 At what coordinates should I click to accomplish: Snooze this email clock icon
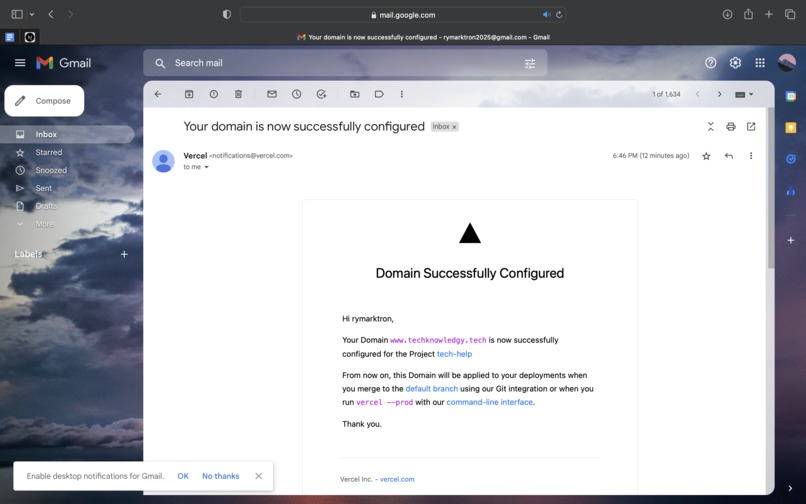tap(297, 94)
